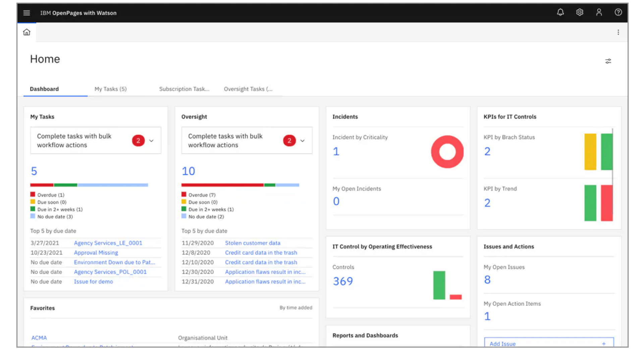Open the settings gear icon
This screenshot has width=644, height=363.
[x=579, y=12]
